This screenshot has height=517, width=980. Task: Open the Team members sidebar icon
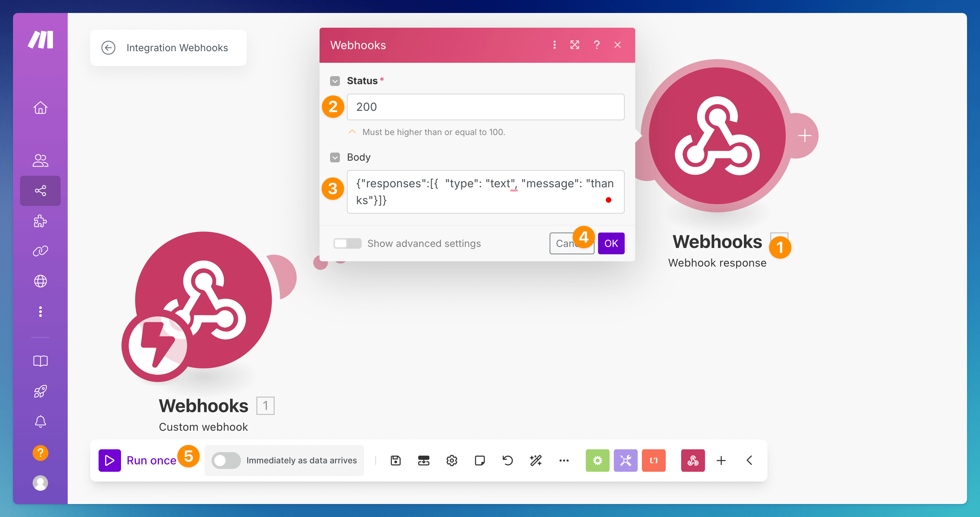click(40, 160)
